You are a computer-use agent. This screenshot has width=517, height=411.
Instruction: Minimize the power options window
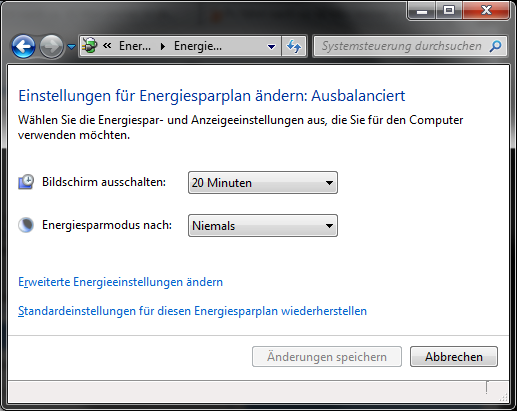[422, 11]
